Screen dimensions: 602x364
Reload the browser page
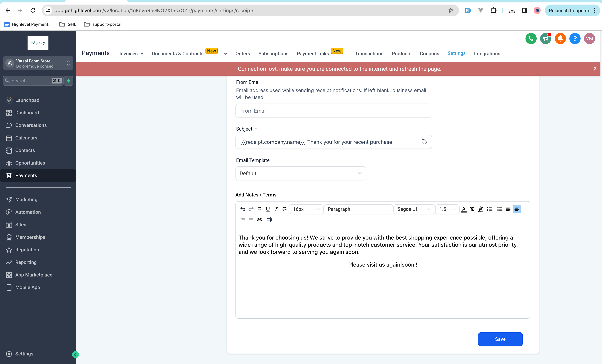click(33, 10)
